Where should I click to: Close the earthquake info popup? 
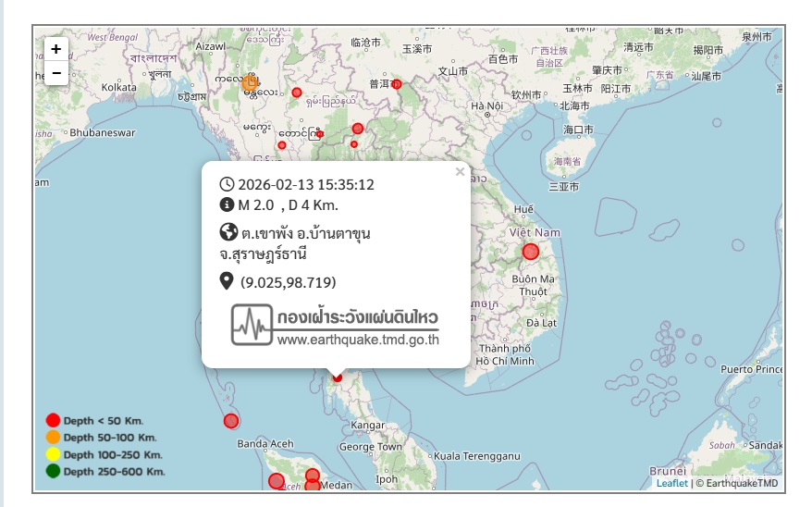(x=460, y=171)
